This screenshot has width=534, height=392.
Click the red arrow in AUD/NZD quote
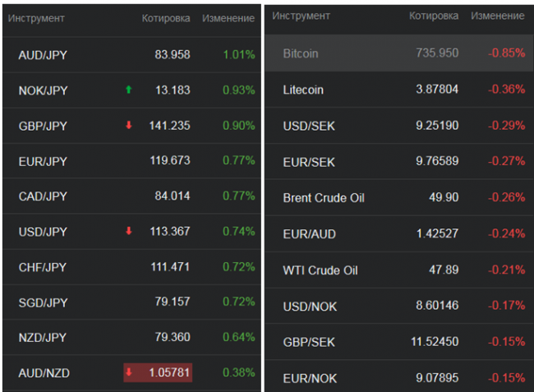(x=128, y=372)
